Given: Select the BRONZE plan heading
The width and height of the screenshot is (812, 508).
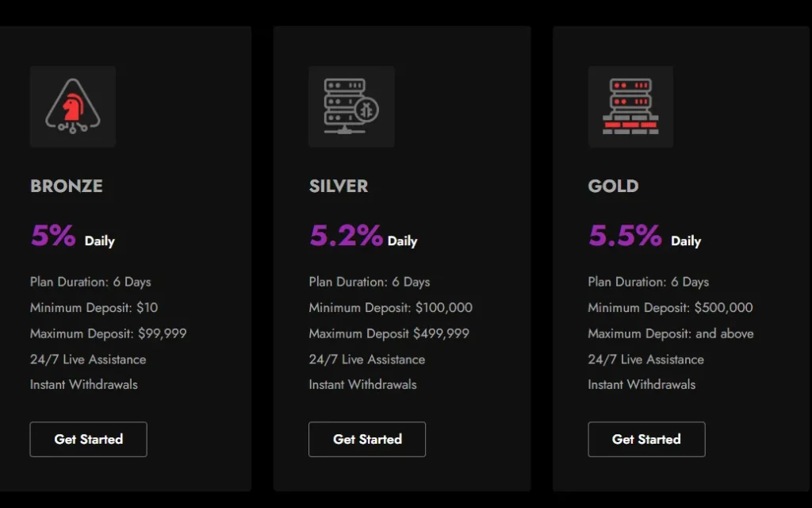Looking at the screenshot, I should (67, 186).
